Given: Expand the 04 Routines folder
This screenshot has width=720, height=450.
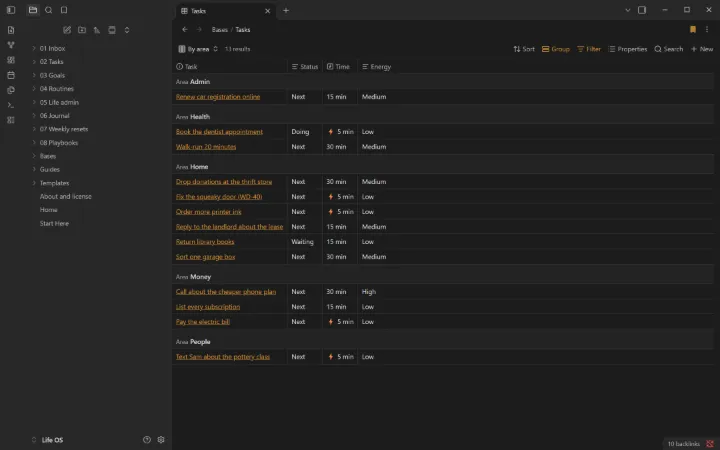Looking at the screenshot, I should point(56,89).
